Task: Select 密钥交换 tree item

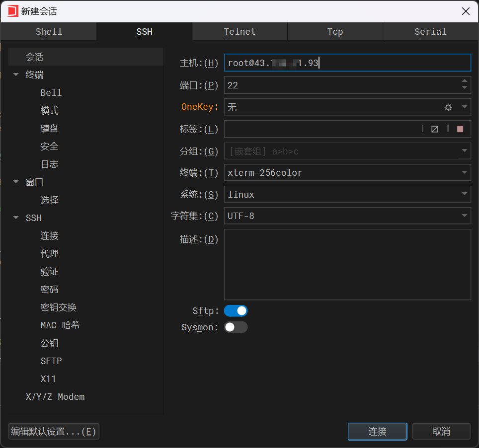Action: coord(58,307)
